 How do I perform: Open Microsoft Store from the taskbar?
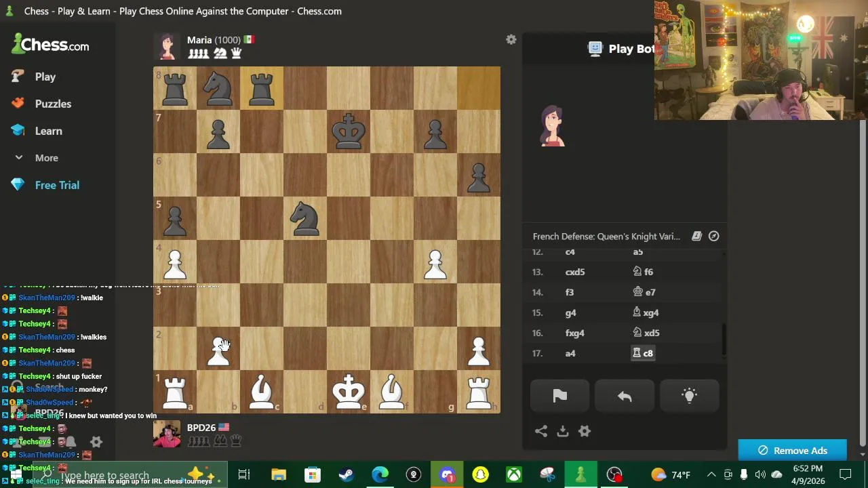click(312, 474)
